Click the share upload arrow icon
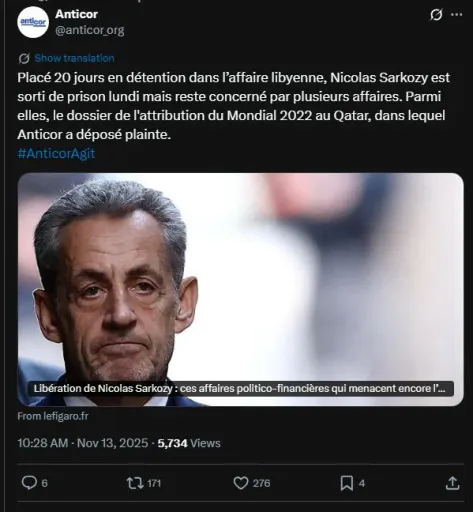Image resolution: width=473 pixels, height=512 pixels. point(453,483)
